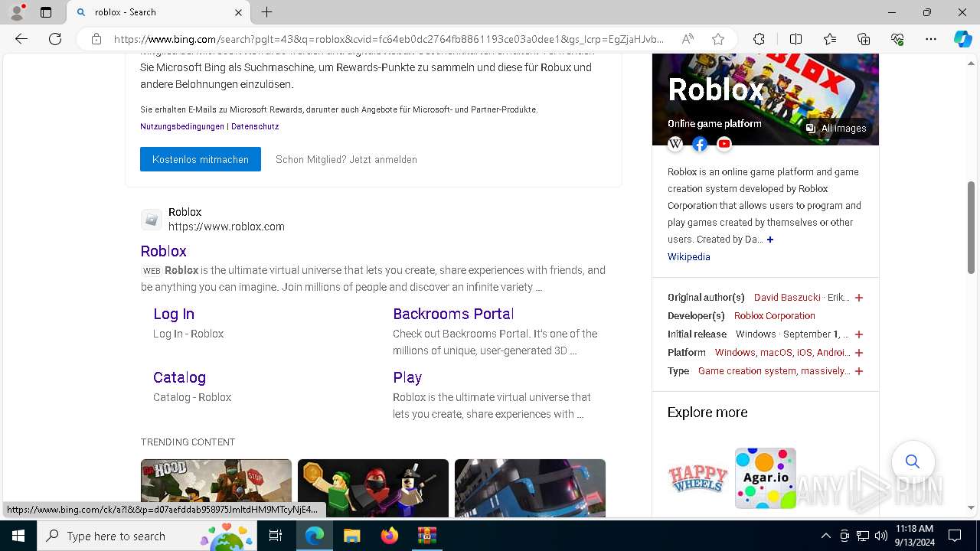Open Agar.io explore thumbnail
The height and width of the screenshot is (551, 980).
click(x=766, y=478)
